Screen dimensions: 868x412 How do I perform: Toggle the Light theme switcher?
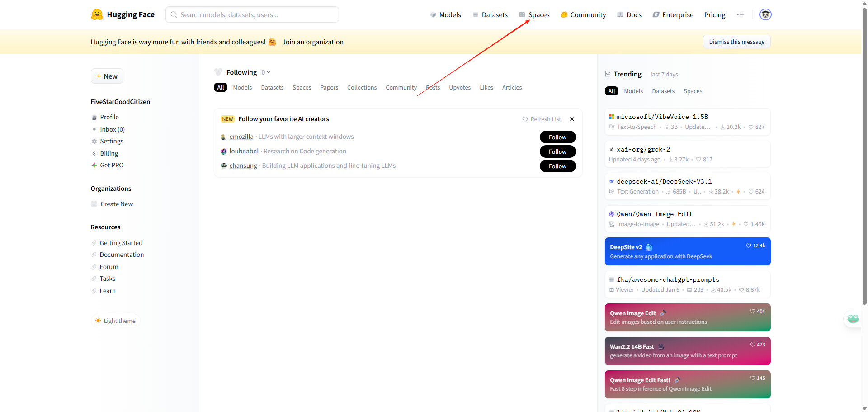tap(115, 321)
